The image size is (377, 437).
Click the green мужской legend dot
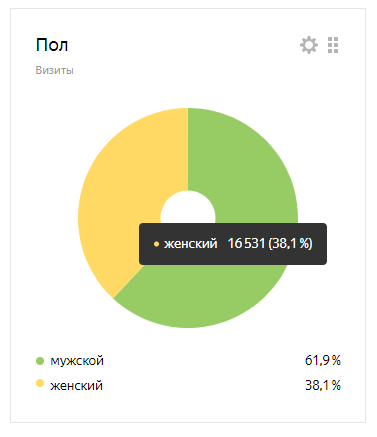coord(40,361)
